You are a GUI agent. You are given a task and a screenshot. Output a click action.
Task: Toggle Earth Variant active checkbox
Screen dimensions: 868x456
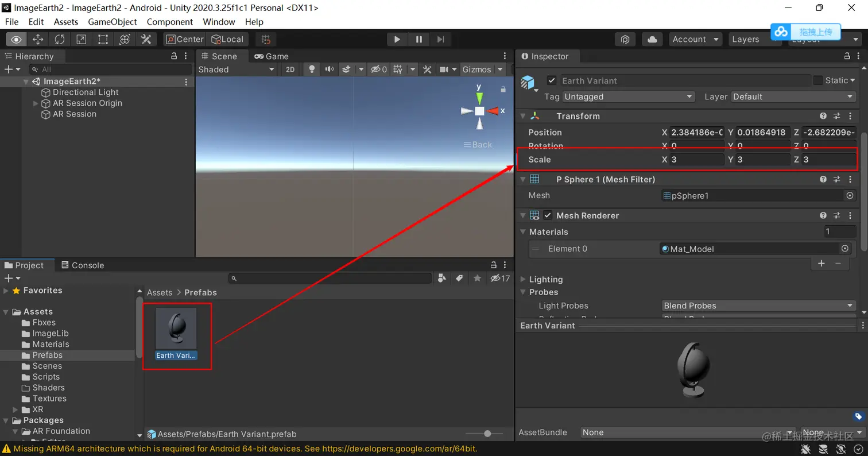(x=552, y=80)
